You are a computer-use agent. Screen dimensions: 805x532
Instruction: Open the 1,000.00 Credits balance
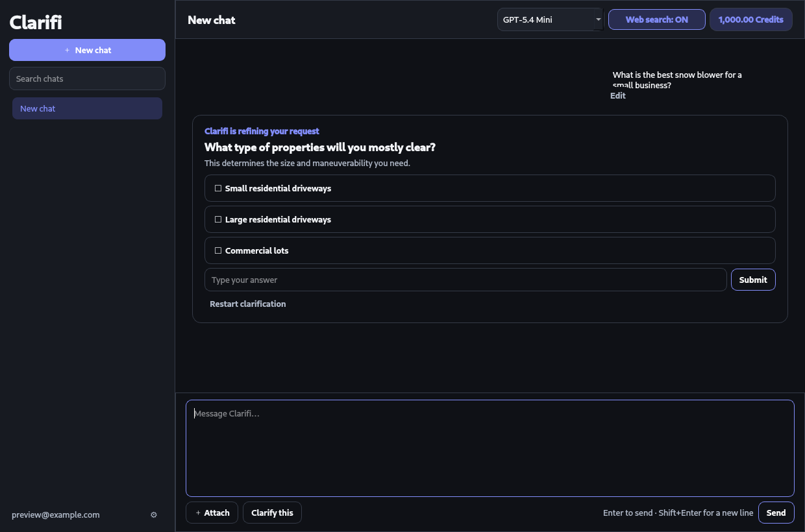point(750,19)
